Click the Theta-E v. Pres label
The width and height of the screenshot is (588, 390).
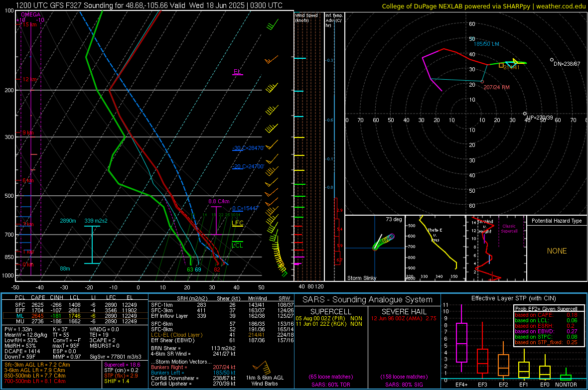point(435,235)
